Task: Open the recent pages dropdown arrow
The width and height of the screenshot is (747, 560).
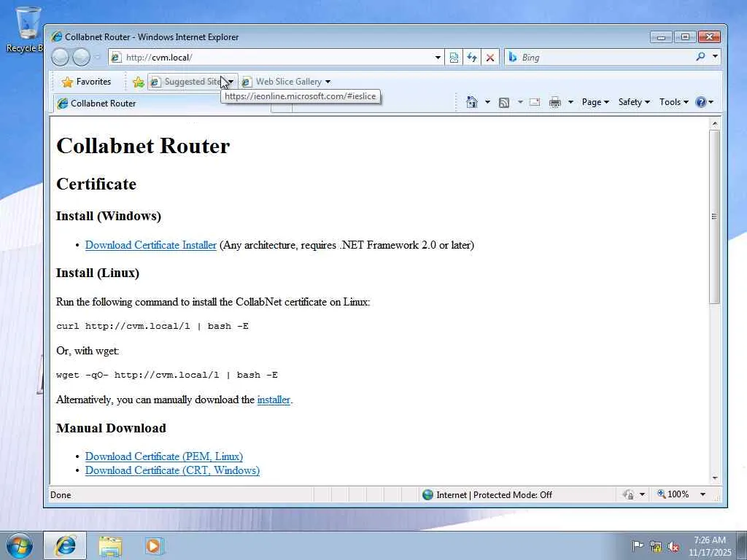Action: click(97, 58)
